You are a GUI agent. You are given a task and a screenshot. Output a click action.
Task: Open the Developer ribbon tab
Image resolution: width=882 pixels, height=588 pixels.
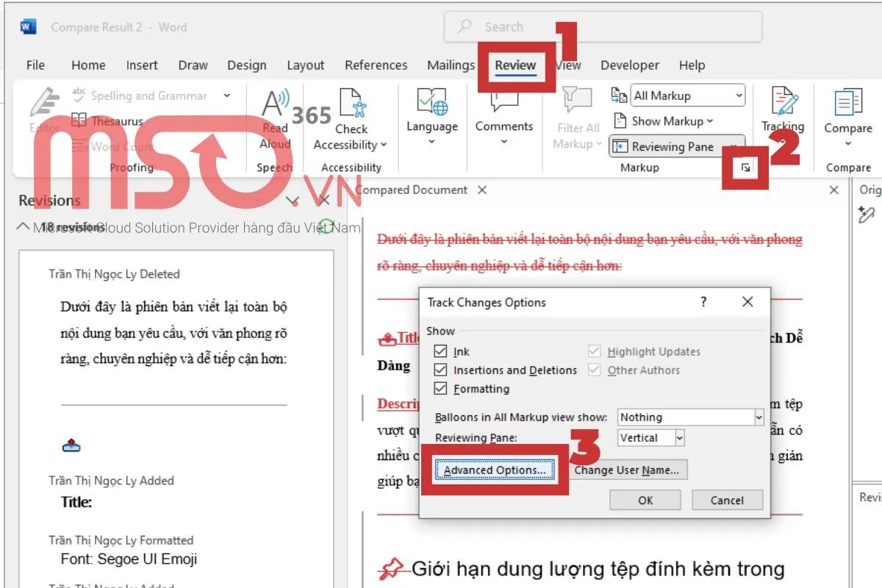pyautogui.click(x=629, y=65)
